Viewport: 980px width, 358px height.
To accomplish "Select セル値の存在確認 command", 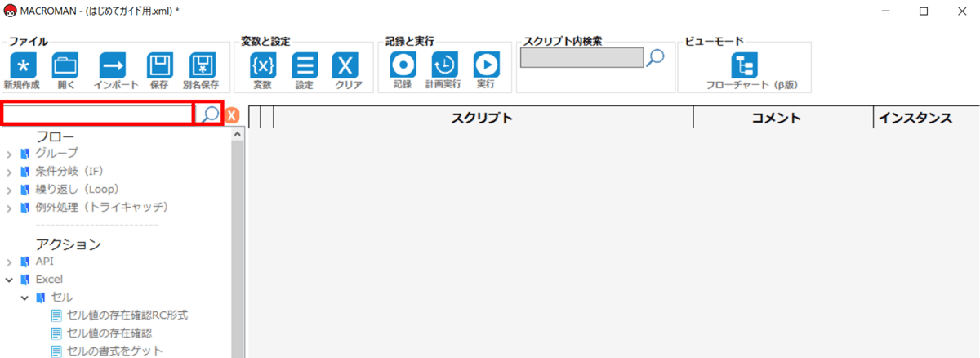I will click(109, 333).
